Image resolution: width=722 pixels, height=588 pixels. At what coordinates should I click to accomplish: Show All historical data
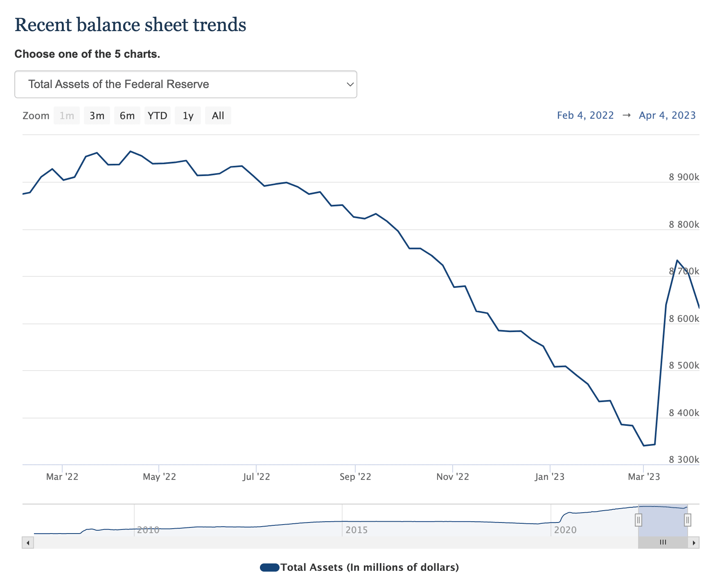[218, 115]
